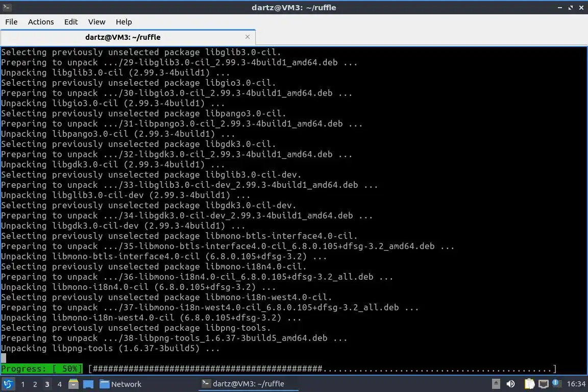Open the update notifier tray icon
Screen dimensions: 588x392
556,383
